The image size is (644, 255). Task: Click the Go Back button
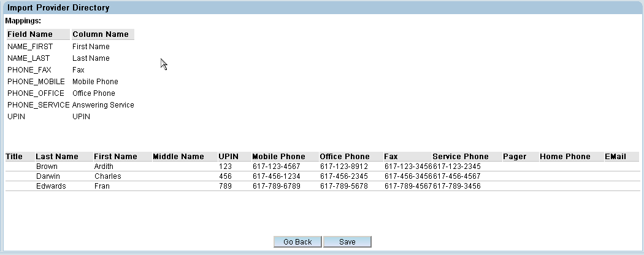[x=297, y=242]
